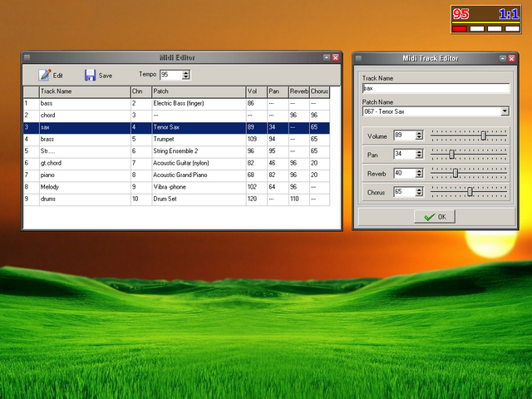Roll up the Midi Track Editor window
Image resolution: width=532 pixels, height=399 pixels.
click(503, 58)
